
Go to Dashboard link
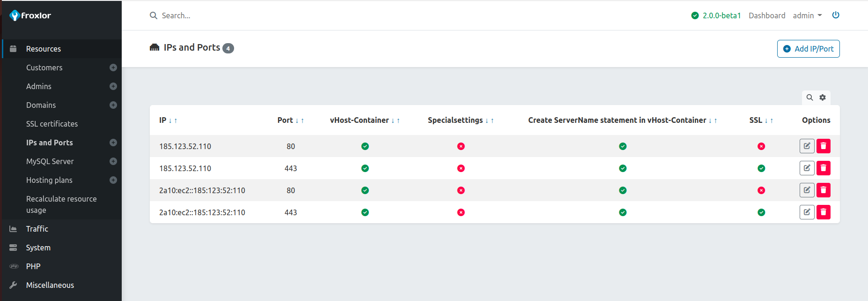pyautogui.click(x=767, y=15)
